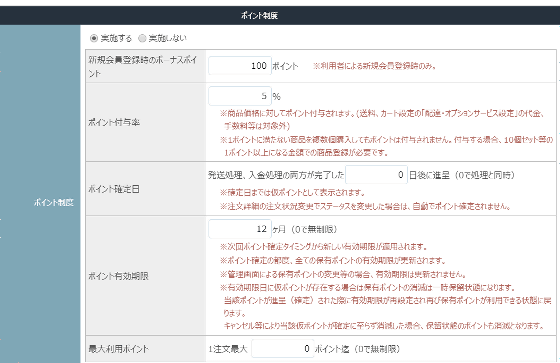Click the ポイント制度 header bar title
This screenshot has width=560, height=363.
259,15
